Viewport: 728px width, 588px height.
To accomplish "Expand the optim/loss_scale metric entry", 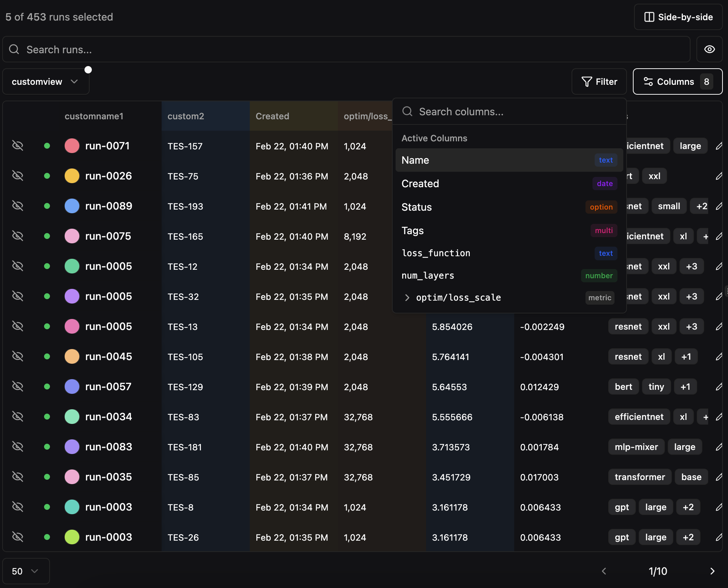I will click(407, 298).
